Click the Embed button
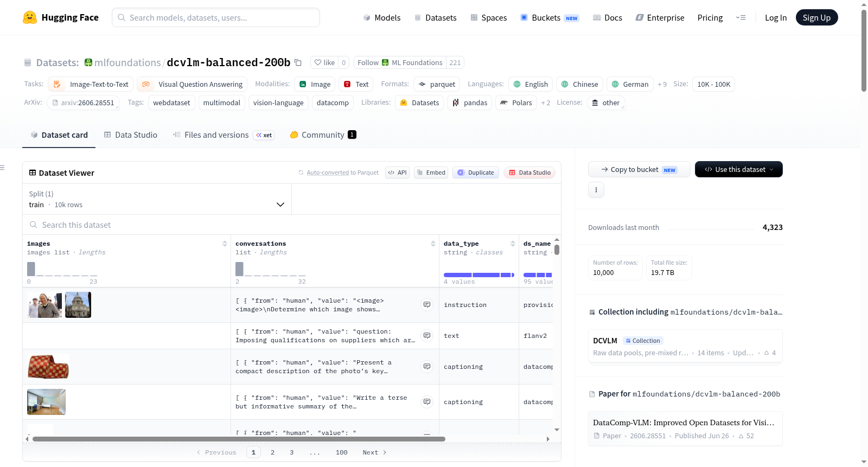Viewport: 868px width, 467px height. [x=431, y=172]
